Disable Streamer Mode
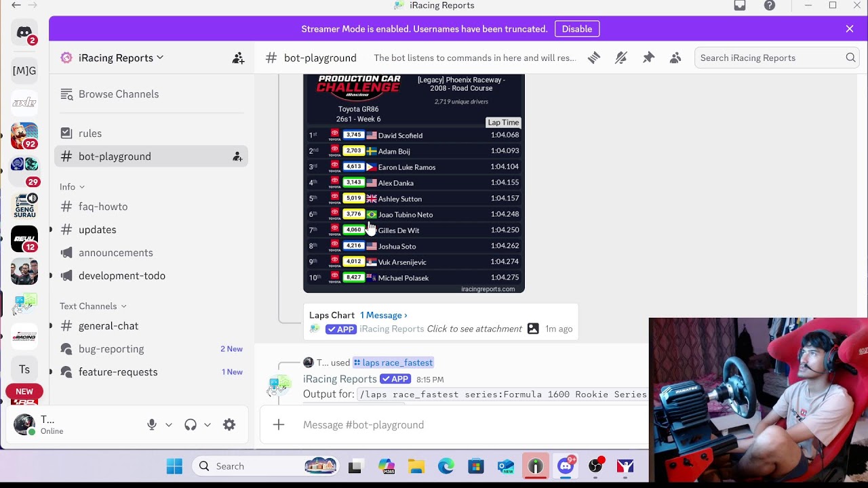Screen dimensions: 868x488 [x=577, y=29]
